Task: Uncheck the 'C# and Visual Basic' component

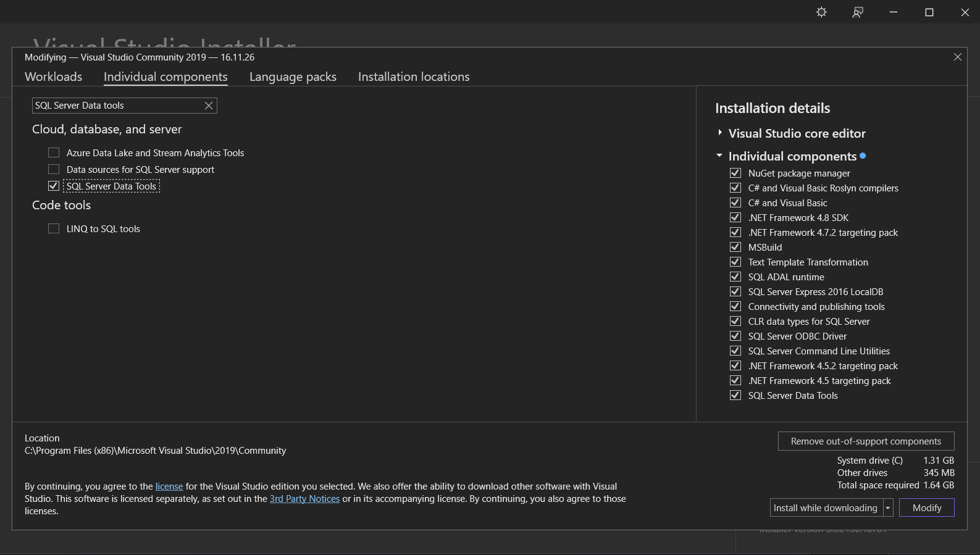Action: coord(735,202)
